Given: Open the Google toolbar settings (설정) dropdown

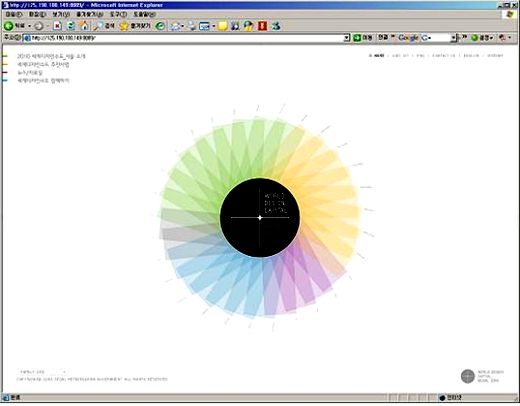Looking at the screenshot, I should pos(482,38).
